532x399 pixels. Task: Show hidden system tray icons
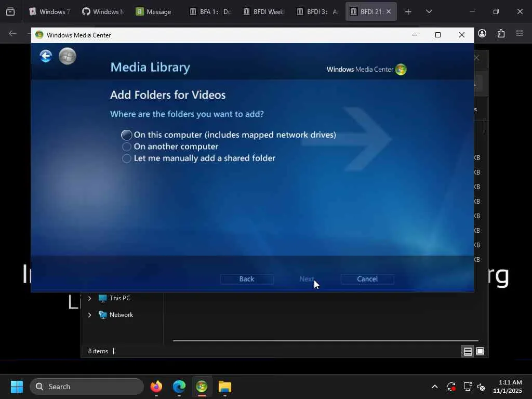(435, 387)
